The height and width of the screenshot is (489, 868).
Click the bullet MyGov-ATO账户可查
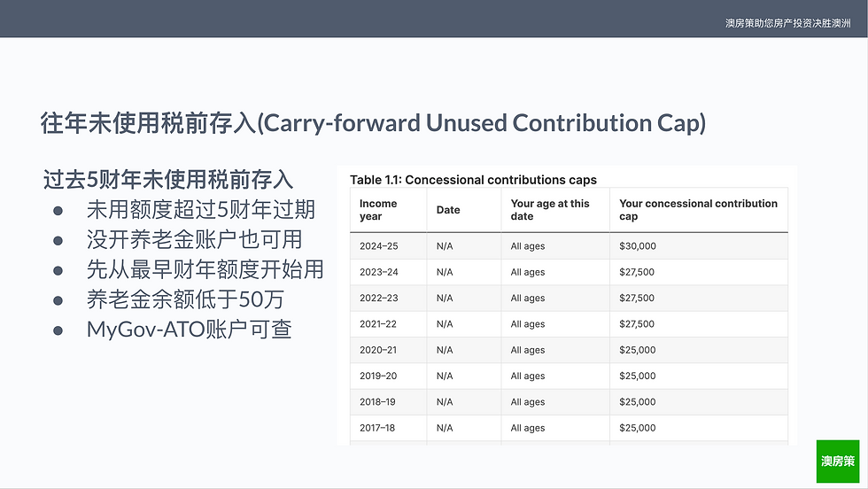tap(189, 330)
